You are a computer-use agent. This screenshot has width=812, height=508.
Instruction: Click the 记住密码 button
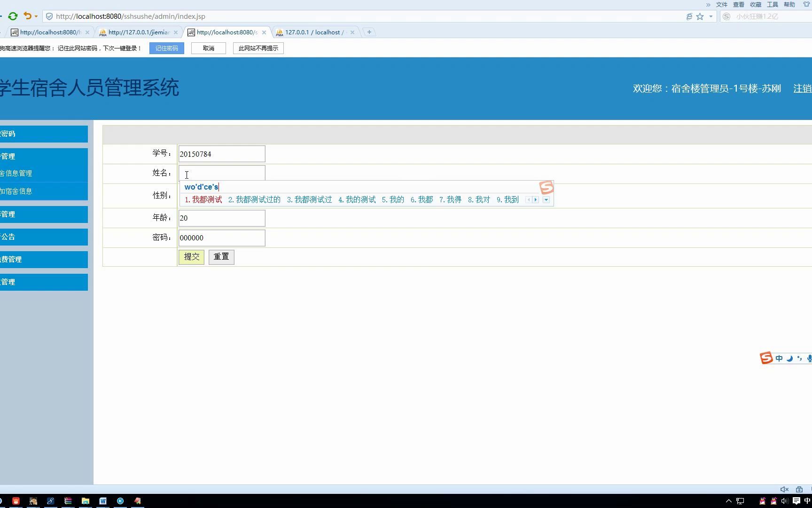(167, 48)
